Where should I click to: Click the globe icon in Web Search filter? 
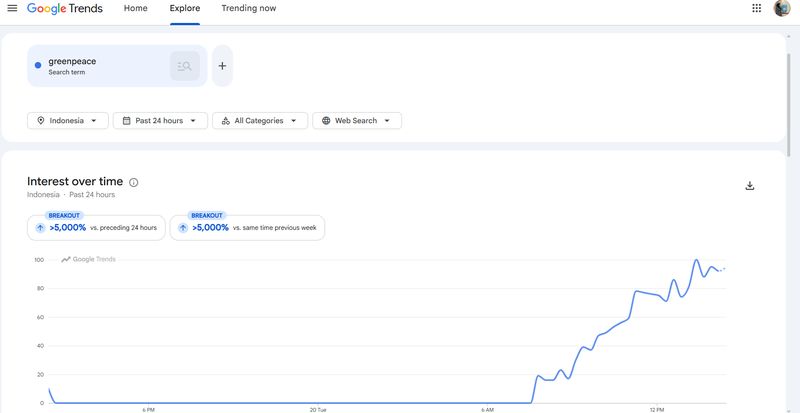coord(326,120)
